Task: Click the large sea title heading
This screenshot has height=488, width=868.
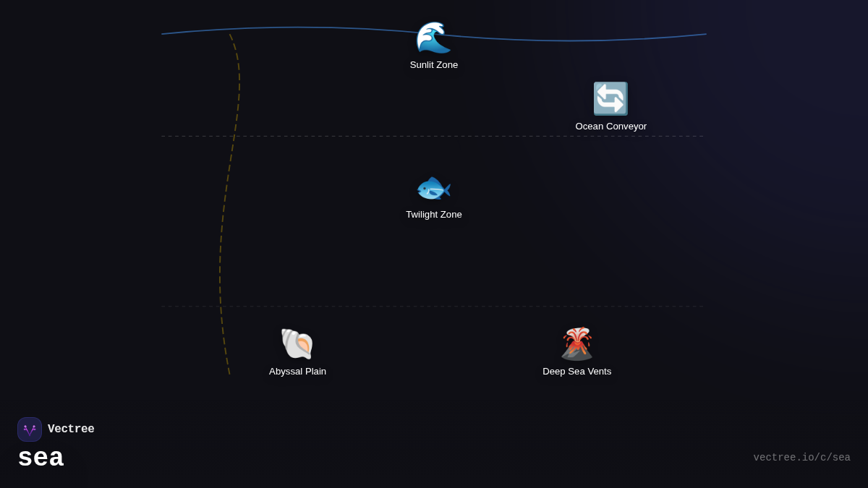Action: click(x=41, y=458)
